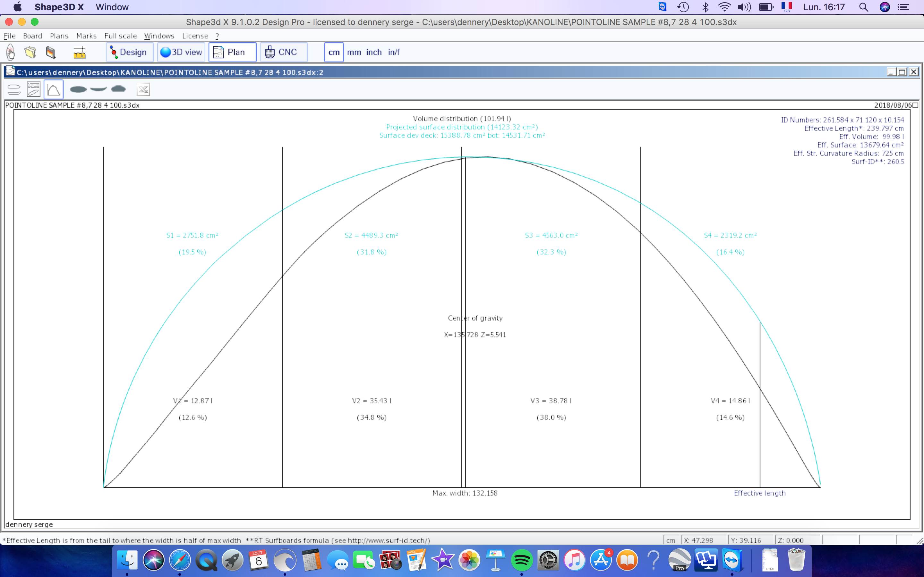Viewport: 924px width, 577px height.
Task: Export to Excel icon button
Action: pos(143,90)
